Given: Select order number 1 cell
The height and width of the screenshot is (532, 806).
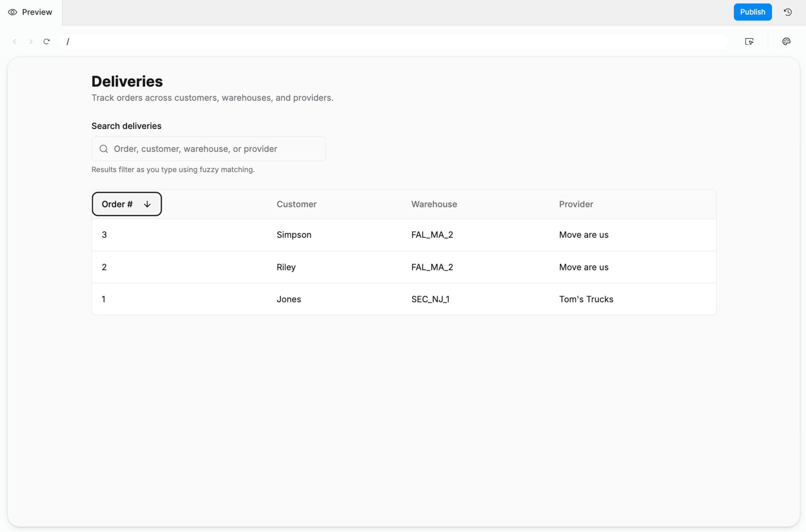Looking at the screenshot, I should (x=103, y=299).
